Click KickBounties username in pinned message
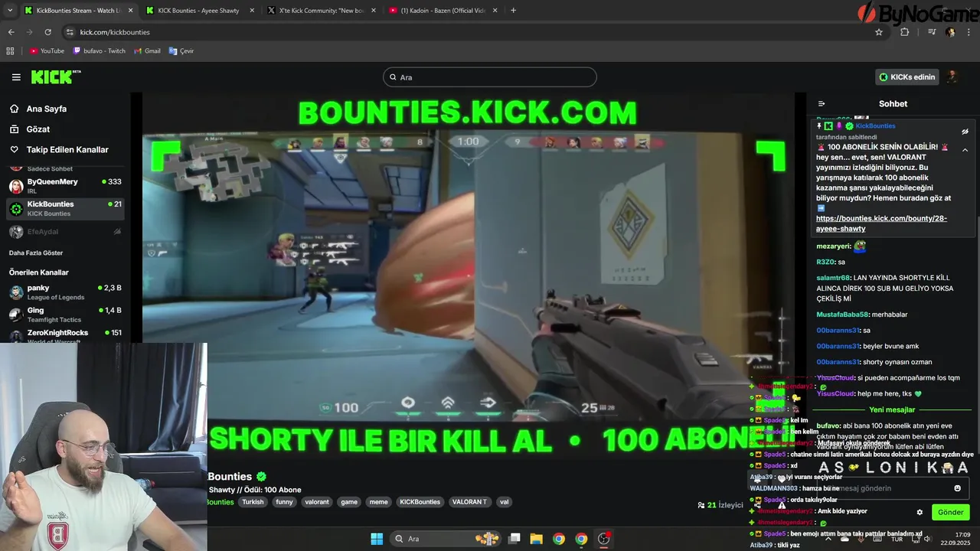Screen dimensions: 980x551 pyautogui.click(x=875, y=126)
